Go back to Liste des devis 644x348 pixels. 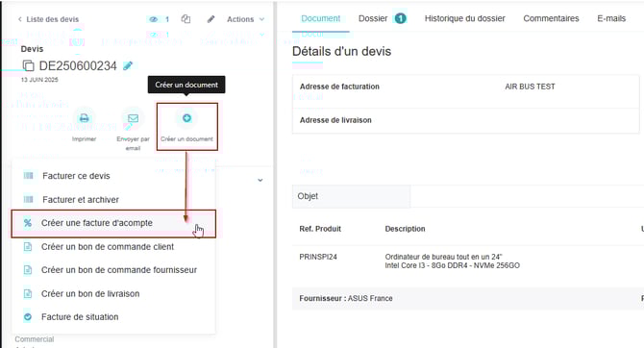click(48, 19)
